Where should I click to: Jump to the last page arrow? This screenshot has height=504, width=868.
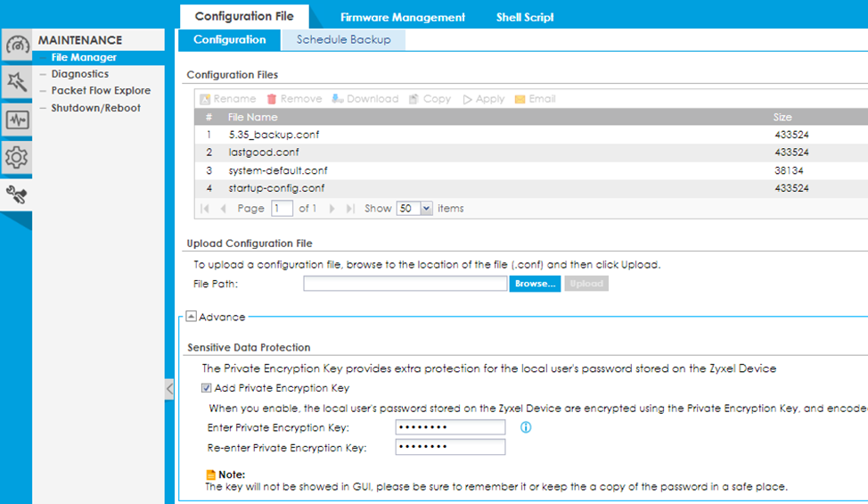click(350, 209)
